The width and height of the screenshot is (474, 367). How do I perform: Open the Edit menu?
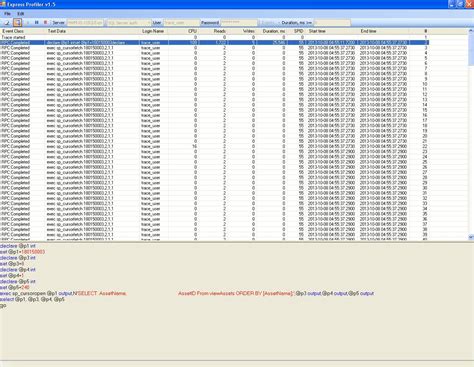21,14
